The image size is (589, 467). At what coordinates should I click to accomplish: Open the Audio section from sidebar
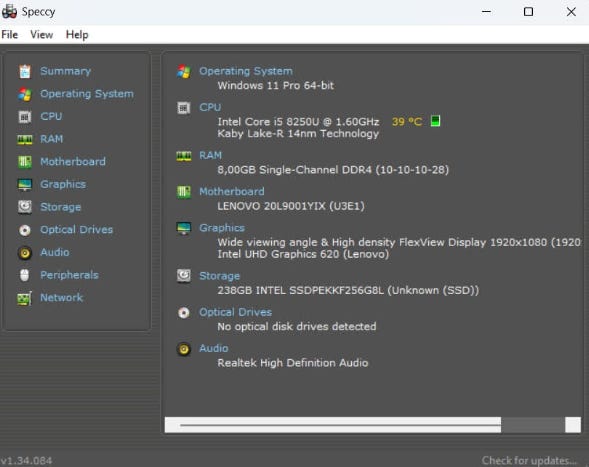click(x=54, y=252)
